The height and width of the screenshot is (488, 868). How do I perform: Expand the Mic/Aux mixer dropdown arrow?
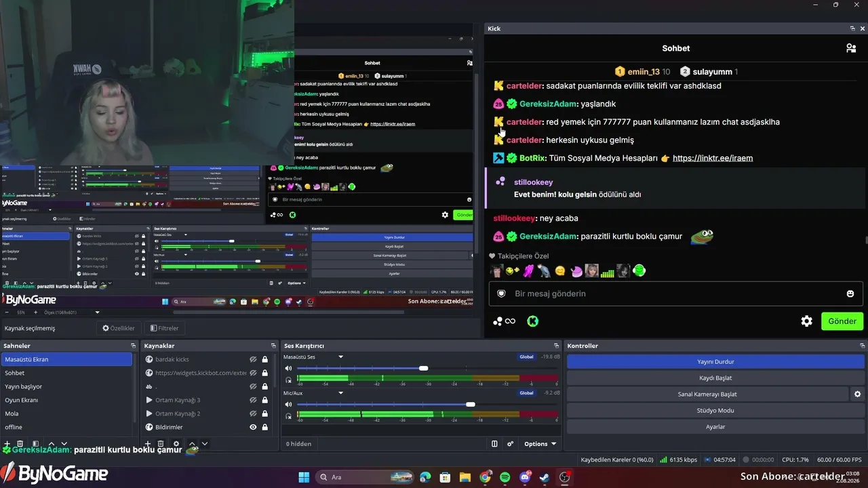pyautogui.click(x=341, y=392)
